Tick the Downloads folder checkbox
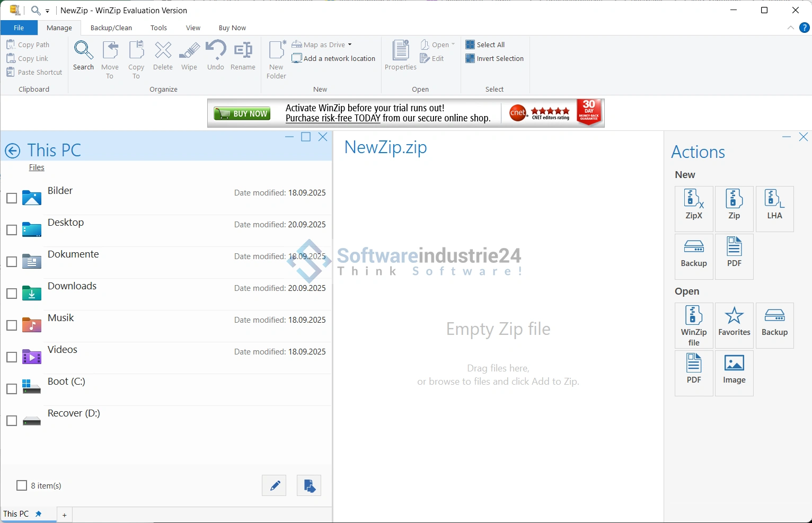Screen dimensions: 812x523 point(12,294)
